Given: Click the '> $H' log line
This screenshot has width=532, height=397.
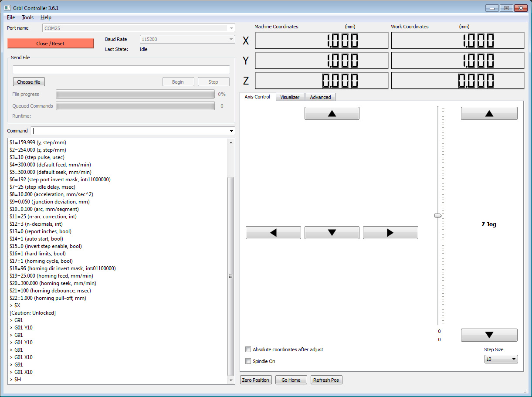Looking at the screenshot, I should pos(15,380).
